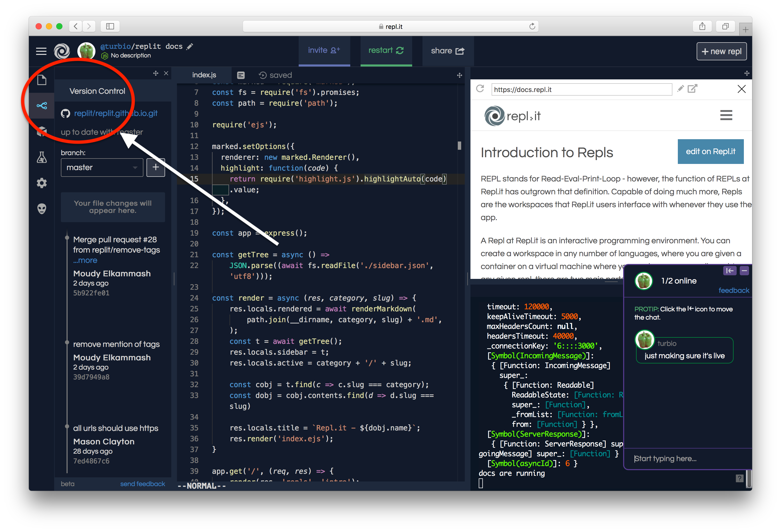Create a new repl
Image resolution: width=781 pixels, height=532 pixels.
pos(721,51)
